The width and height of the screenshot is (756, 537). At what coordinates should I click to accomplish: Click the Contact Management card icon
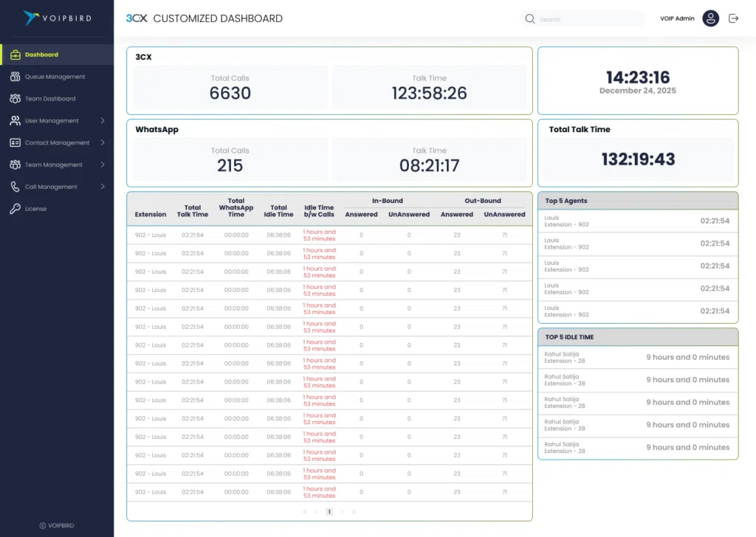point(15,142)
